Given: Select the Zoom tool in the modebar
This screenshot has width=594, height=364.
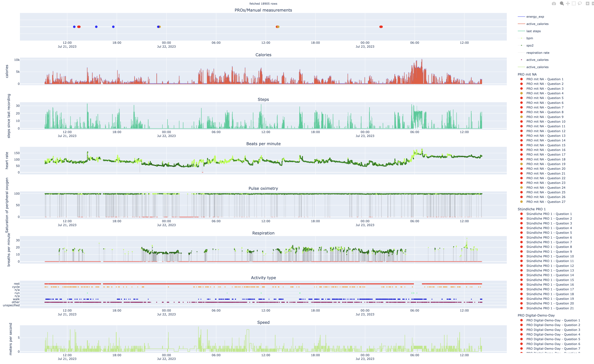Looking at the screenshot, I should (x=562, y=4).
